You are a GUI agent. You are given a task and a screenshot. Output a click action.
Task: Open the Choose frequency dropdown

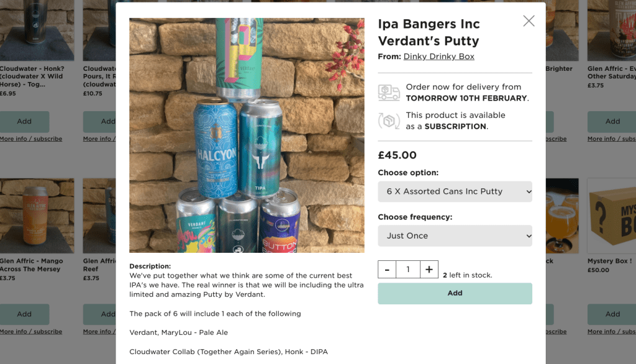click(x=455, y=236)
